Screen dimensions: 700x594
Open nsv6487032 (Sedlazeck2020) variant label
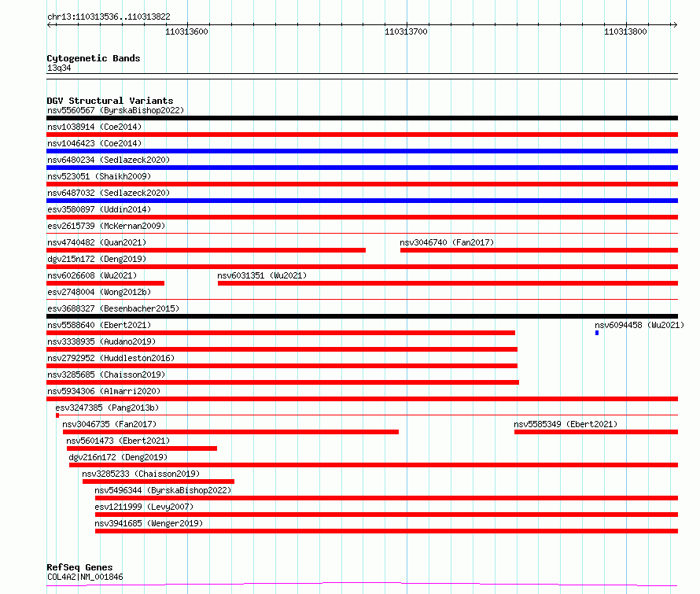(x=109, y=193)
